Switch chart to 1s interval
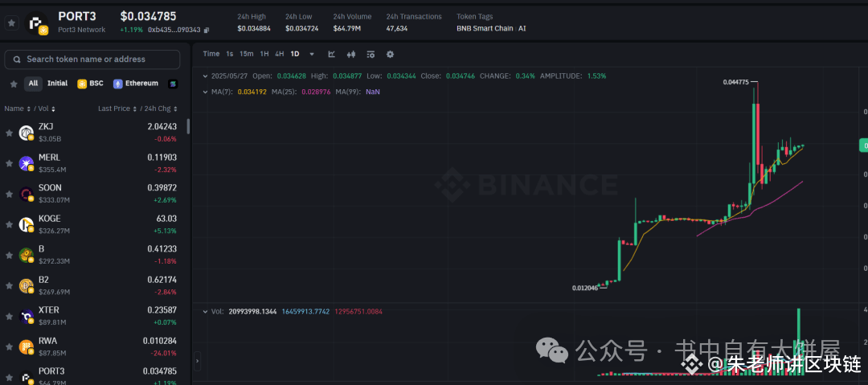868x385 pixels. pyautogui.click(x=230, y=54)
